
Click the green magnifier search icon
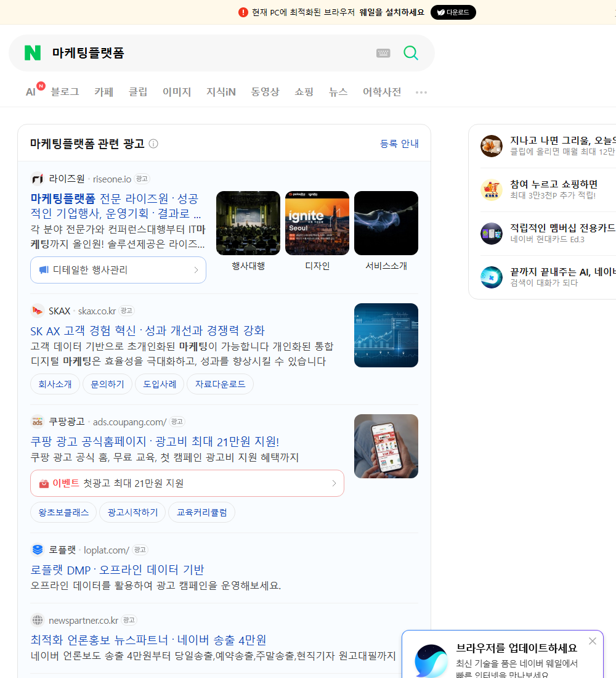(x=411, y=53)
